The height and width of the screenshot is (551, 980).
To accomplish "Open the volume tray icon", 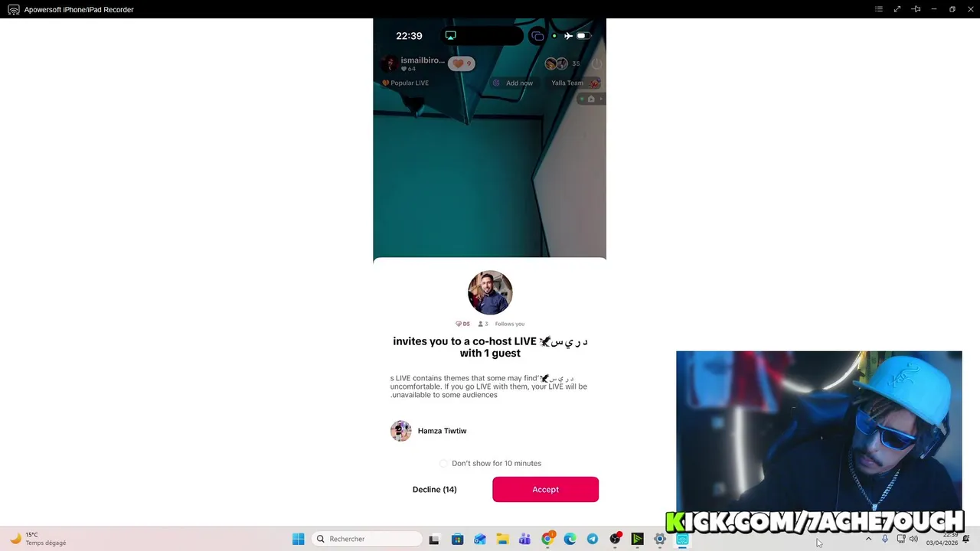I will pyautogui.click(x=913, y=539).
